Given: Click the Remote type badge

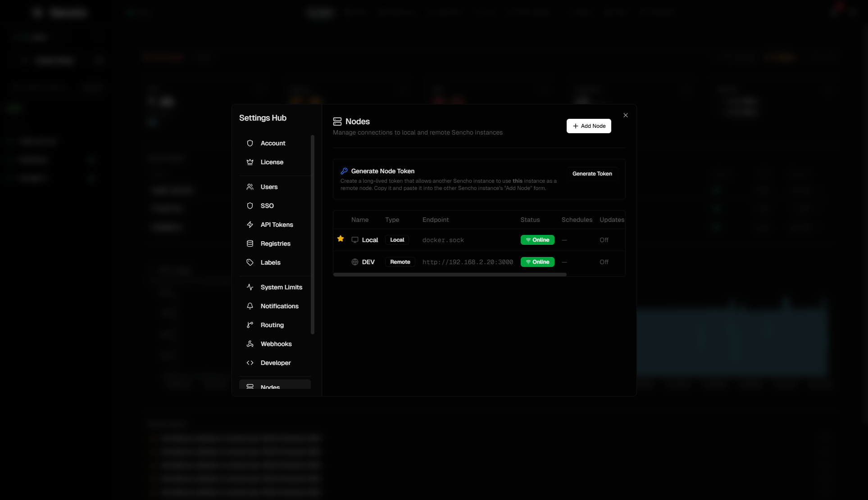Looking at the screenshot, I should [400, 262].
